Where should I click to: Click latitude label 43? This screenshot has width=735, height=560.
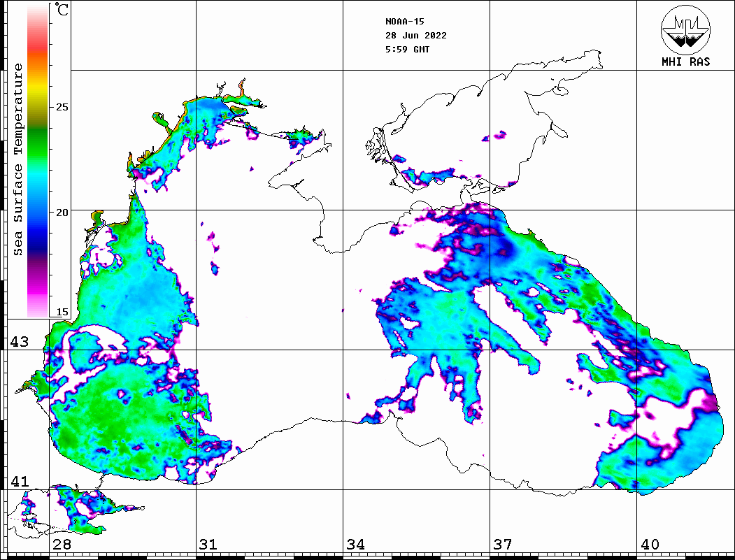coord(20,342)
